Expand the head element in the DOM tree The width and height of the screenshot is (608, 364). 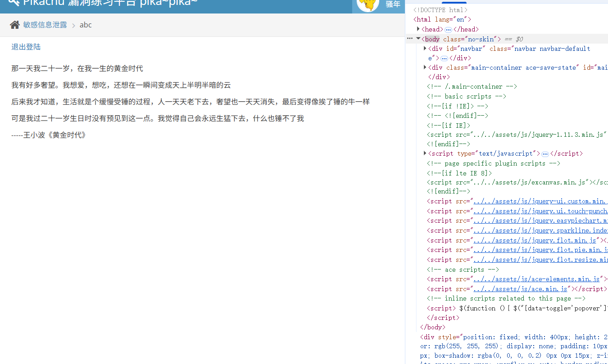[x=418, y=29]
